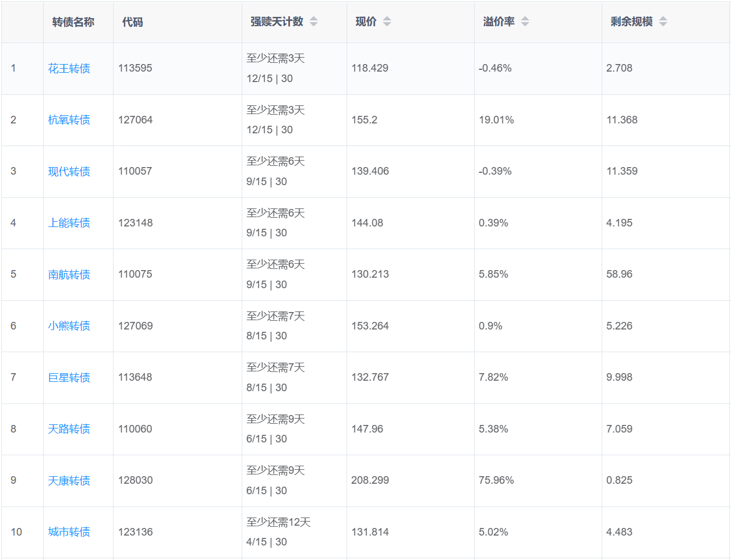Open the 天康转债 link

pyautogui.click(x=69, y=481)
